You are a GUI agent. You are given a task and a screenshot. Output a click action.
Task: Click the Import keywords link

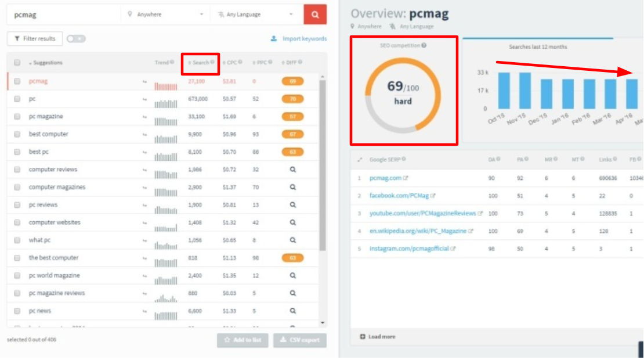coord(305,39)
